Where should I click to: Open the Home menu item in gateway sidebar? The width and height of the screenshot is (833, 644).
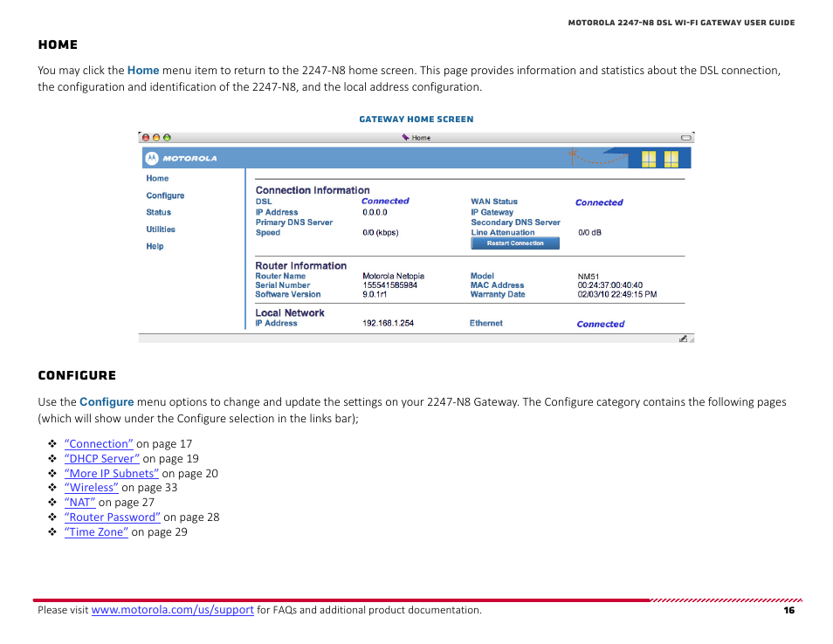point(157,178)
